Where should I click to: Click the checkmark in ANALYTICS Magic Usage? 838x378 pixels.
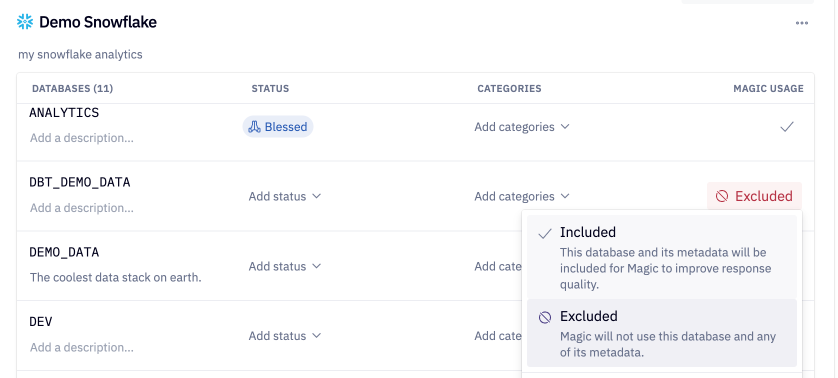(x=787, y=127)
